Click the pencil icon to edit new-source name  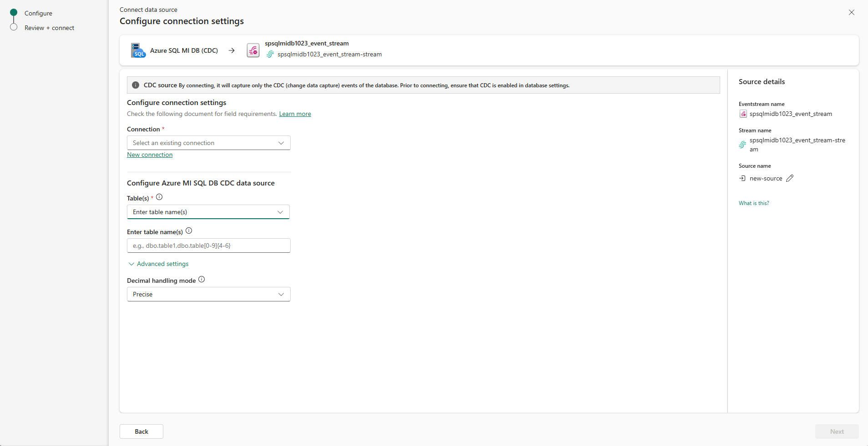pos(790,178)
